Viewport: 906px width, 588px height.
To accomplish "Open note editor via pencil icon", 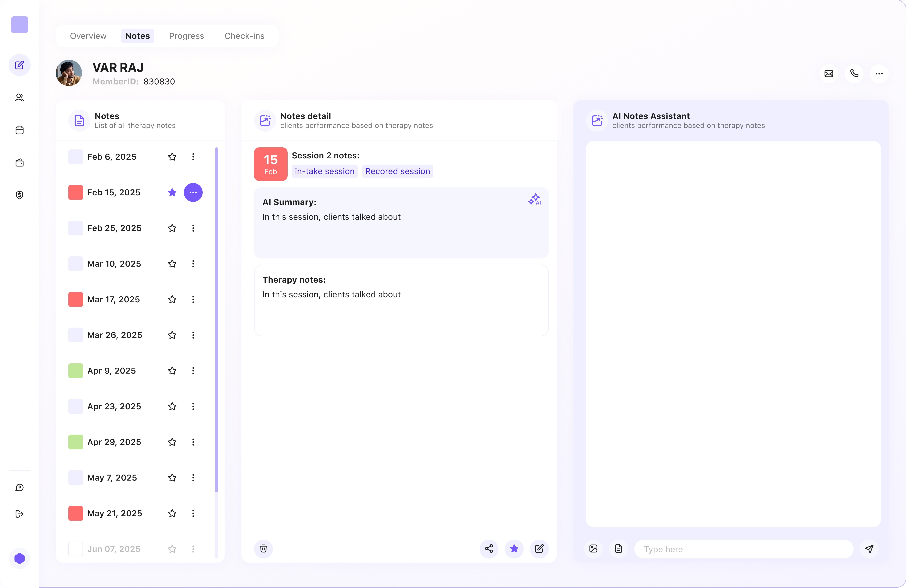I will point(539,548).
